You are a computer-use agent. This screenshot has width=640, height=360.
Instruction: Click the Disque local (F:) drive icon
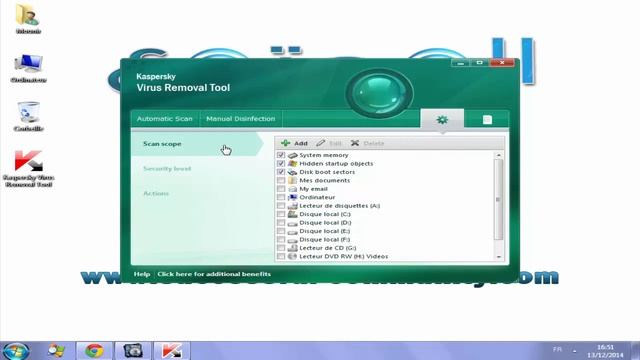pos(292,240)
